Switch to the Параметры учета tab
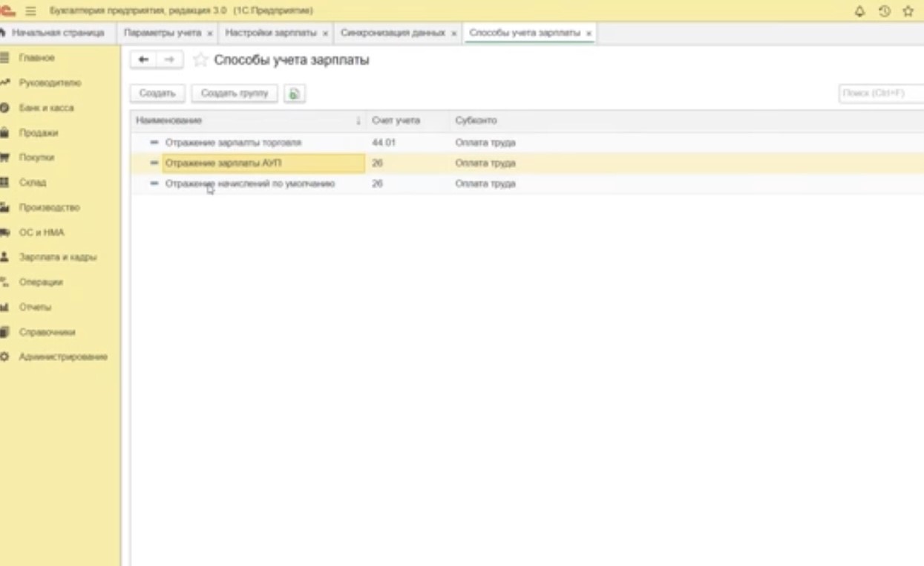This screenshot has height=566, width=924. [162, 33]
